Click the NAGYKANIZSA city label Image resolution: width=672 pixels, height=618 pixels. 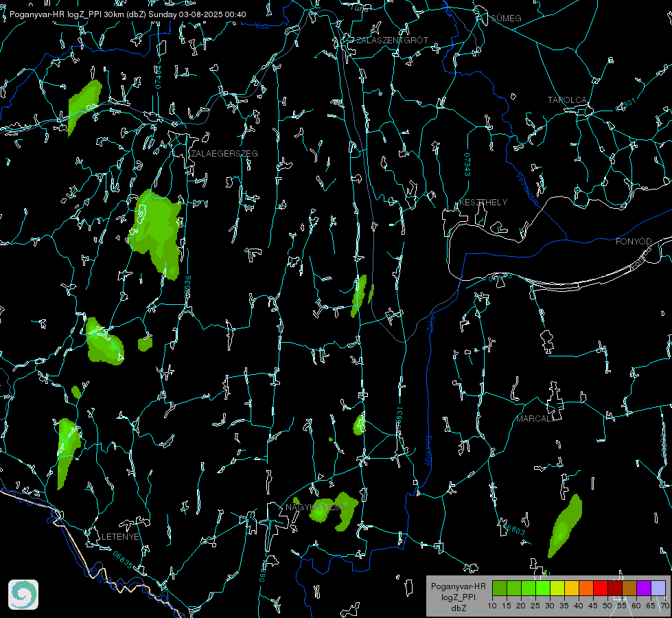pyautogui.click(x=315, y=507)
